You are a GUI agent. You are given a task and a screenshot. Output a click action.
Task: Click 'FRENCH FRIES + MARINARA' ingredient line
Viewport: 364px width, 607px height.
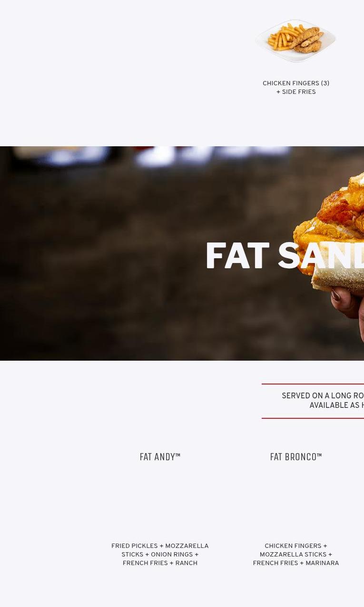point(296,563)
